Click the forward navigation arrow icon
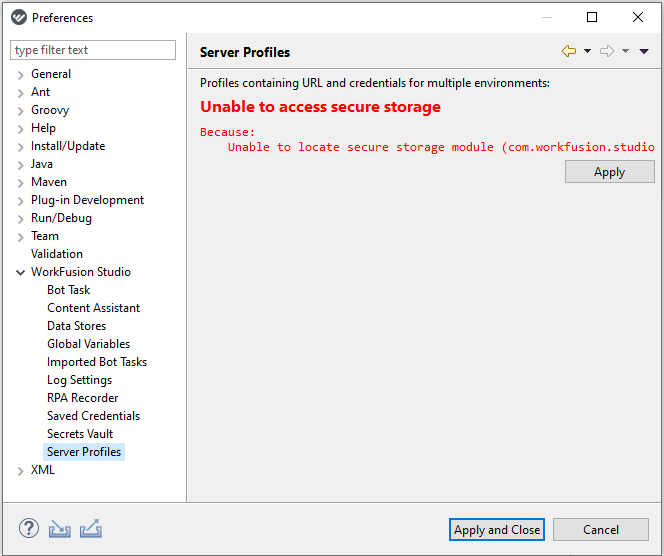Viewport: 664px width, 556px height. (607, 51)
